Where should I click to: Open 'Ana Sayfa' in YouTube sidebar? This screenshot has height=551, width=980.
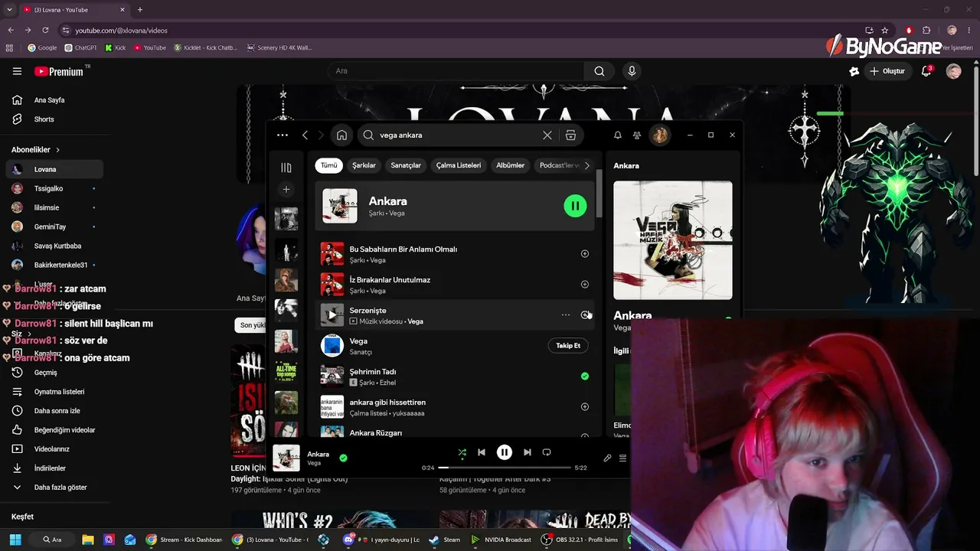[x=54, y=100]
